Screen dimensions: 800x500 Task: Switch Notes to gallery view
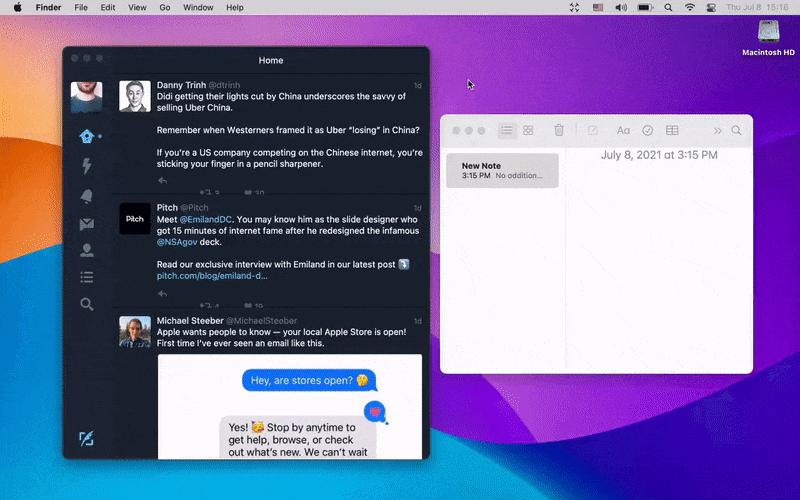pyautogui.click(x=528, y=130)
